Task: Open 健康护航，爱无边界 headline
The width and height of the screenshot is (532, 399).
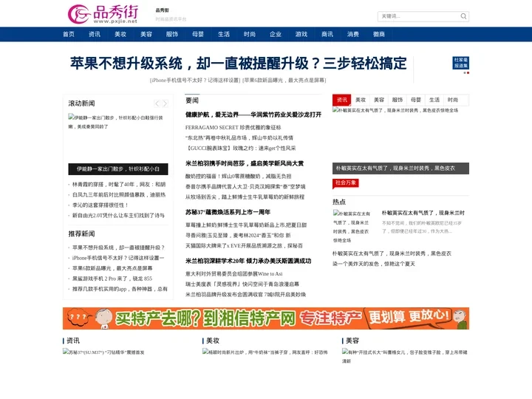Action: click(253, 115)
